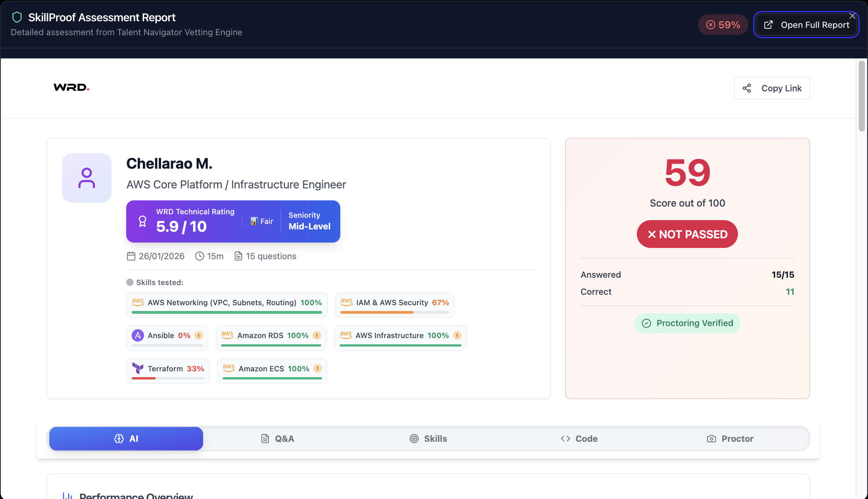Click the vertical scrollbar thumb

tap(861, 97)
